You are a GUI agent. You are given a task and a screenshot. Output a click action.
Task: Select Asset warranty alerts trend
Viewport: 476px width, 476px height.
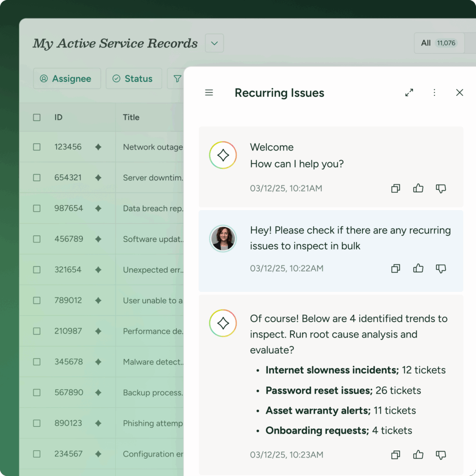pyautogui.click(x=341, y=410)
